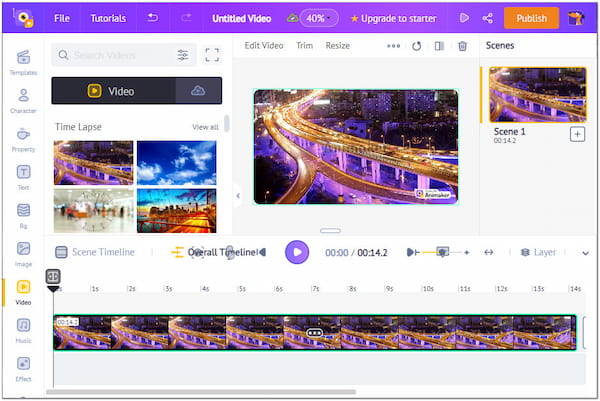The width and height of the screenshot is (600, 401).
Task: Open the Effect sidebar section
Action: coord(23,369)
